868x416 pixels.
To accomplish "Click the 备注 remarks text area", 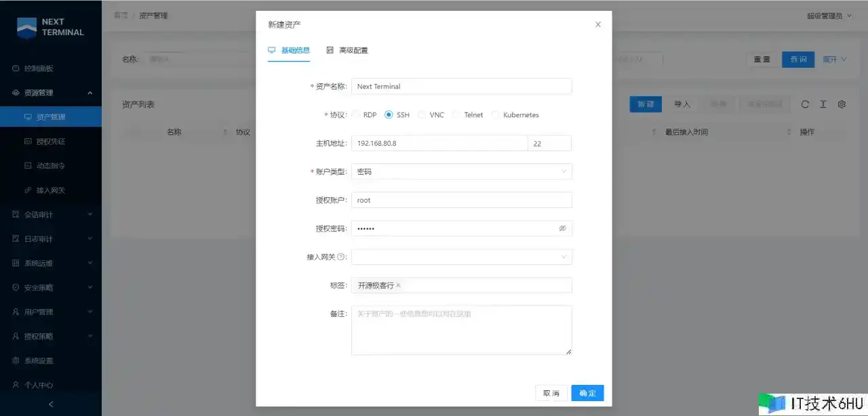I will (462, 330).
